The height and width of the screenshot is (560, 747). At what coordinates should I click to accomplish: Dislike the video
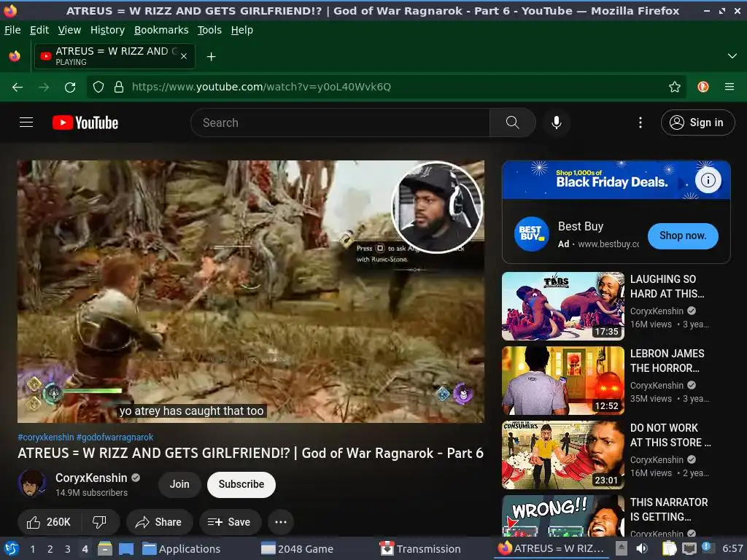pyautogui.click(x=99, y=522)
